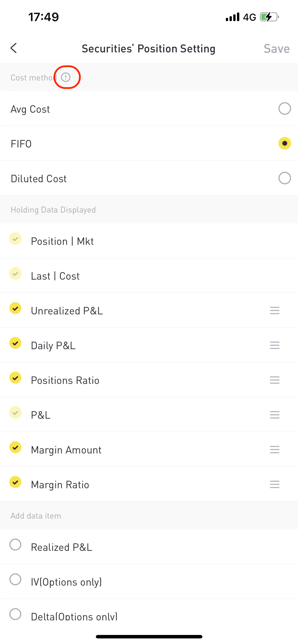The image size is (298, 644).
Task: Disable Daily P&L holding data
Action: [15, 343]
